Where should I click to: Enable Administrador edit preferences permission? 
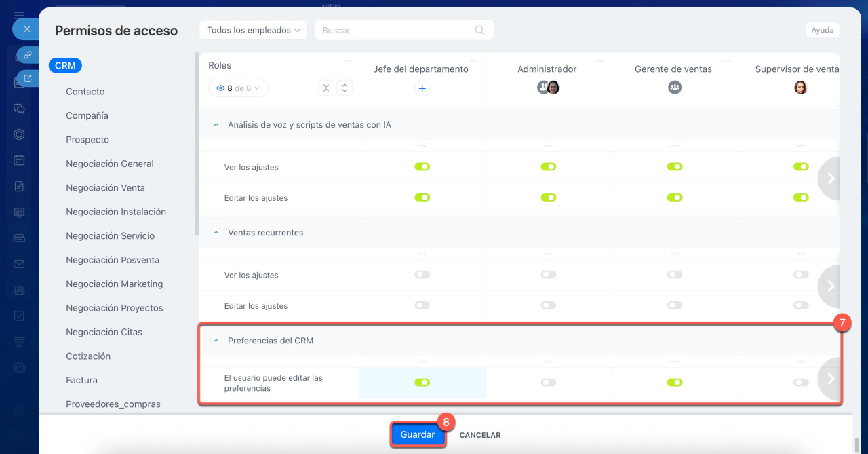(x=548, y=383)
